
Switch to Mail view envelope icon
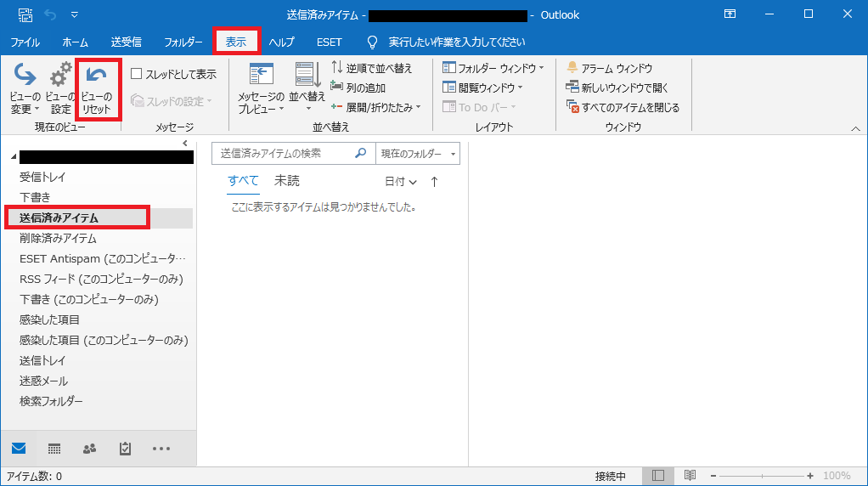click(19, 448)
